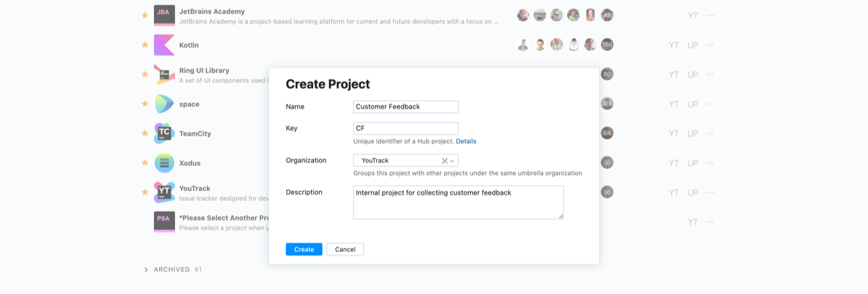Click the Create button
Screen dimensions: 868x294
coord(304,249)
